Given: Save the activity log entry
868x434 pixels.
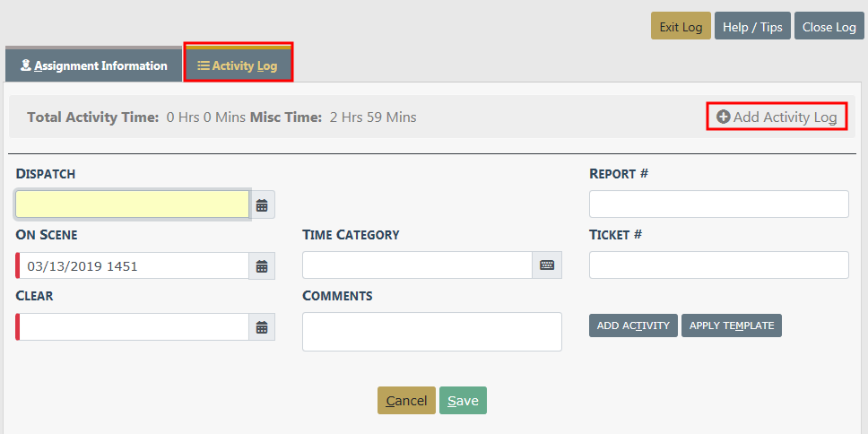Looking at the screenshot, I should [463, 401].
